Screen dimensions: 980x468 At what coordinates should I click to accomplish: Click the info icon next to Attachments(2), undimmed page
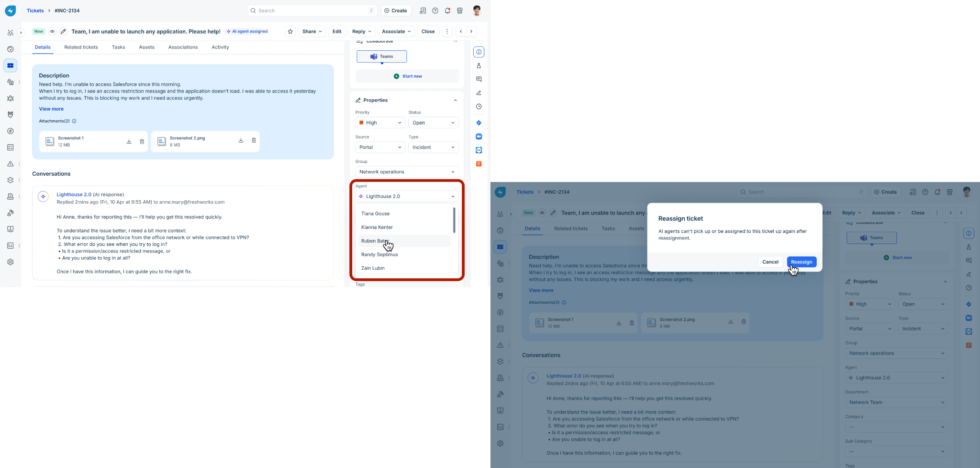pos(74,121)
